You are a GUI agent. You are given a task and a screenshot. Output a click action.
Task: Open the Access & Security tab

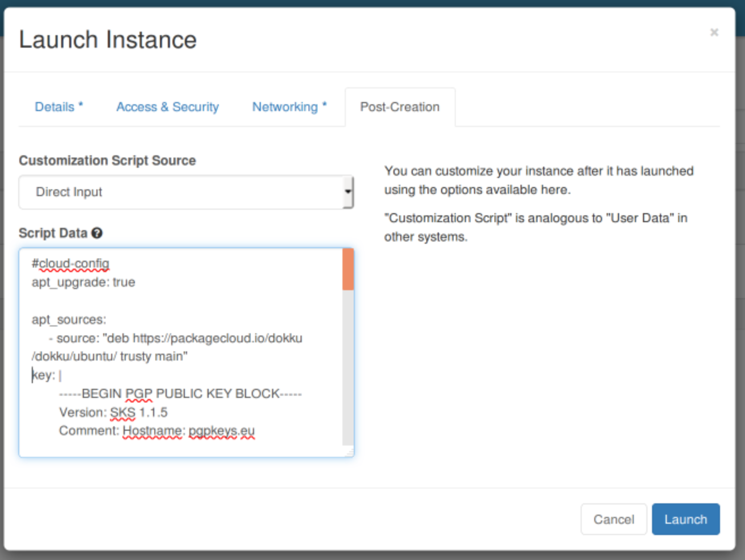pos(167,107)
